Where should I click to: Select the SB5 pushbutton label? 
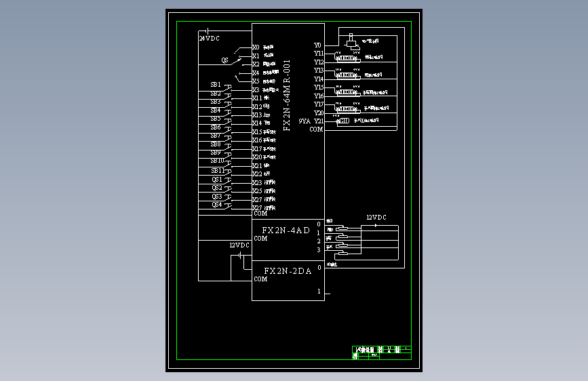tap(216, 119)
